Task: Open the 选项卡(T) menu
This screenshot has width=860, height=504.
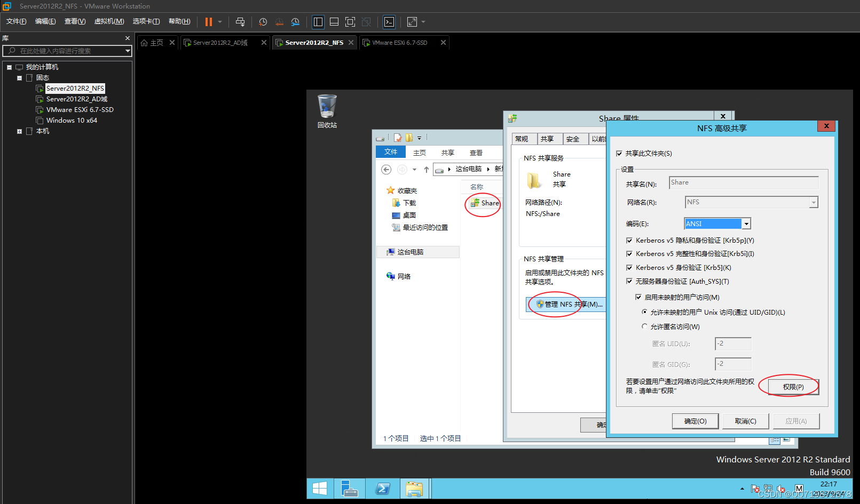Action: [x=146, y=21]
